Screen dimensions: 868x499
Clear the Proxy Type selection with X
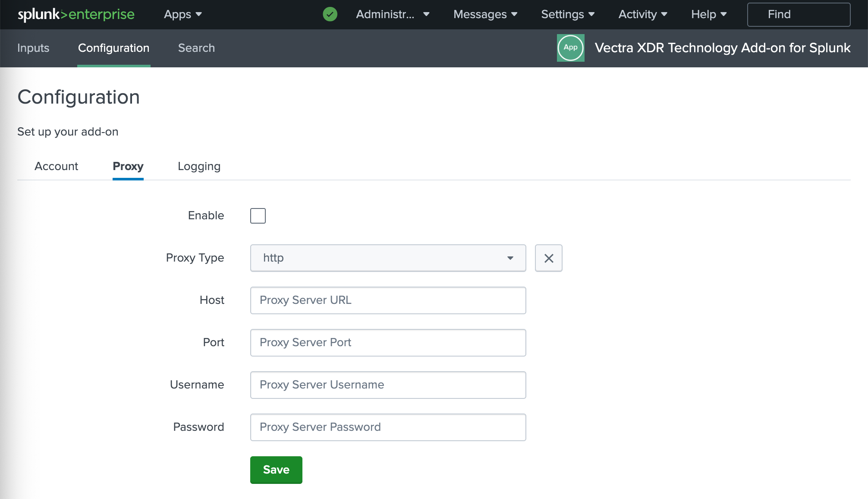point(548,258)
